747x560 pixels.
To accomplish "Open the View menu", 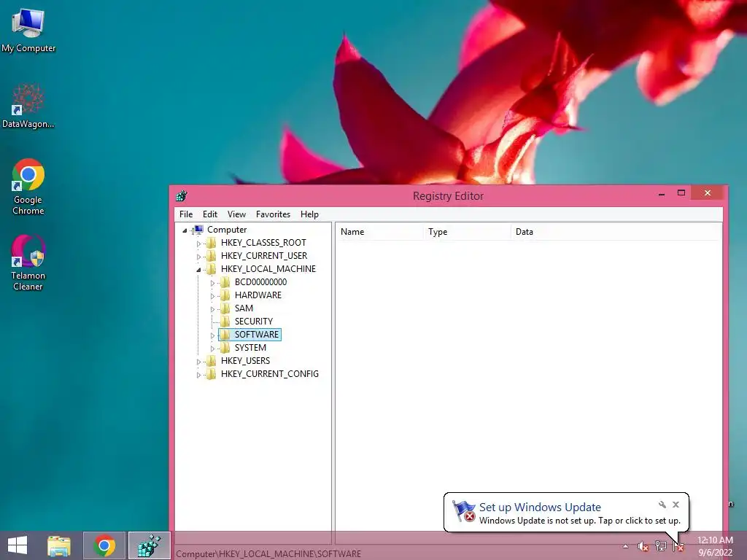I will click(x=236, y=214).
